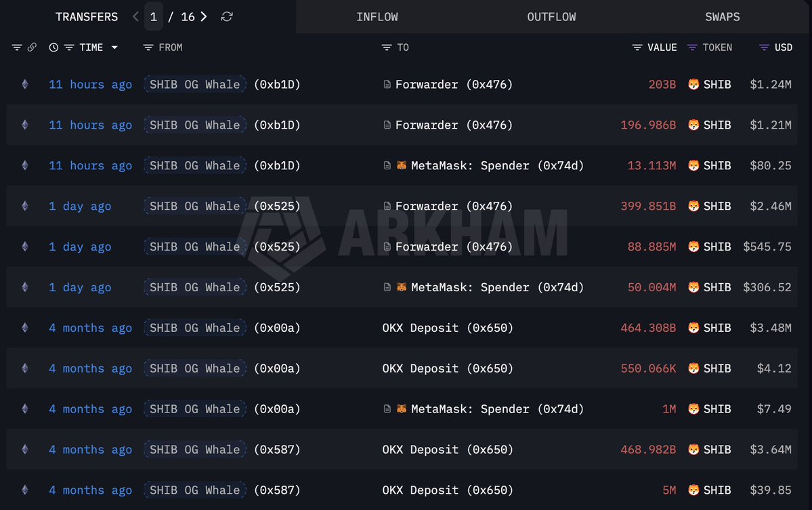Viewport: 812px width, 510px height.
Task: Open the leftmost chain filter icon
Action: click(x=17, y=47)
